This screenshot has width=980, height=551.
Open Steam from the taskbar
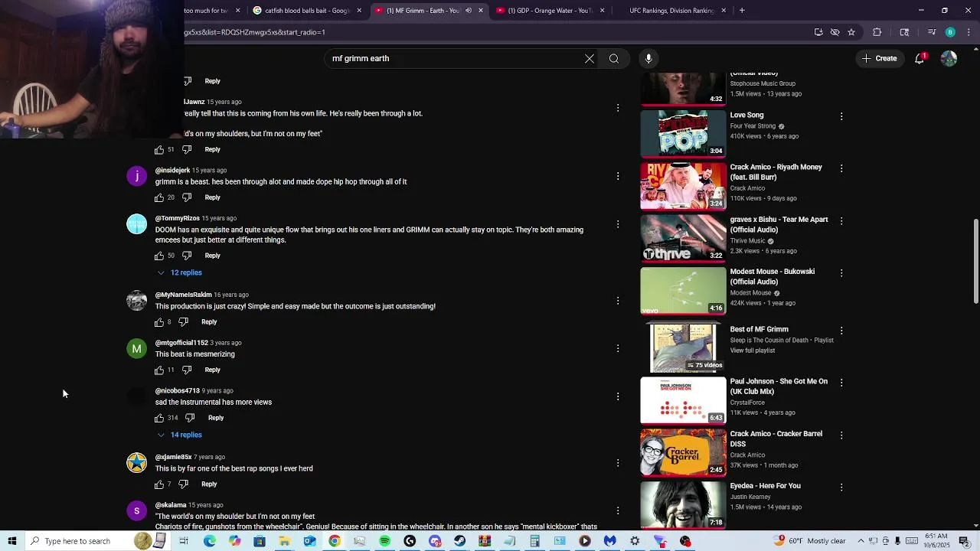[459, 541]
